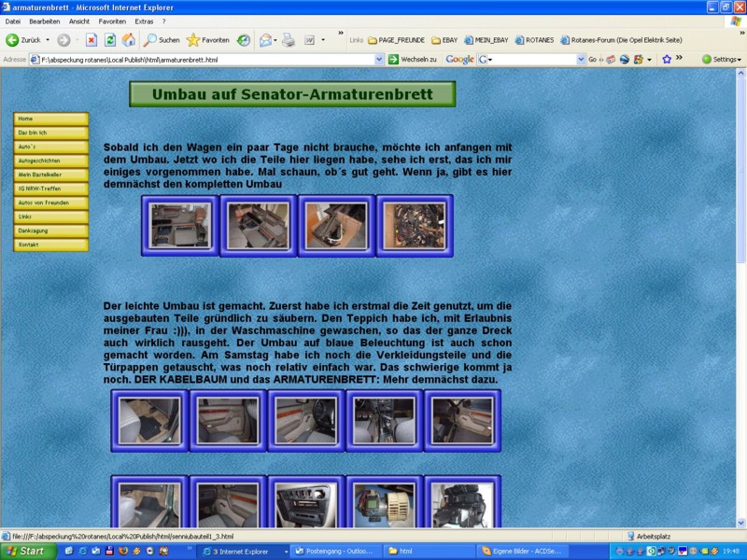Click the Print toolbar icon
This screenshot has height=560, width=747.
point(289,40)
